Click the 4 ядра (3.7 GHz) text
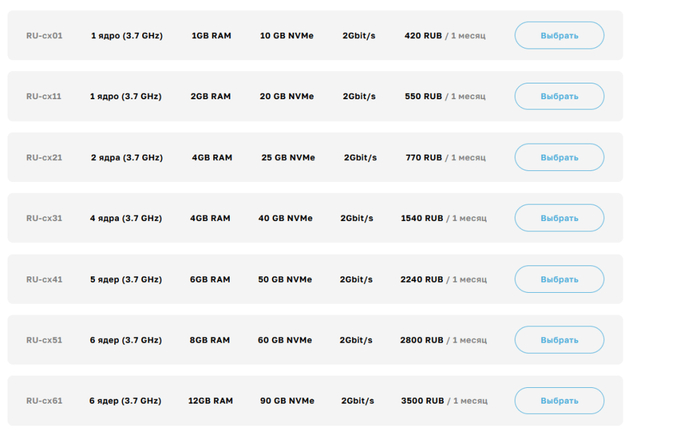Screen dimensions: 700x431 [x=126, y=218]
